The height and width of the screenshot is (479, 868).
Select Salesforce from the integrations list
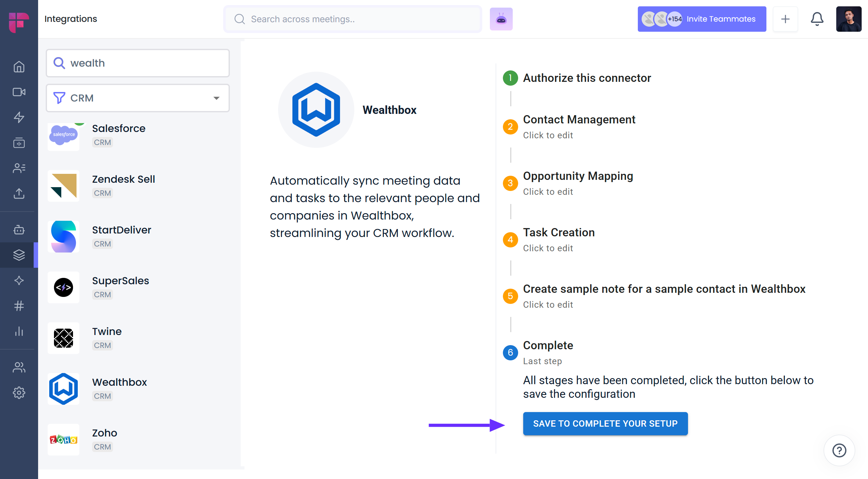click(118, 128)
